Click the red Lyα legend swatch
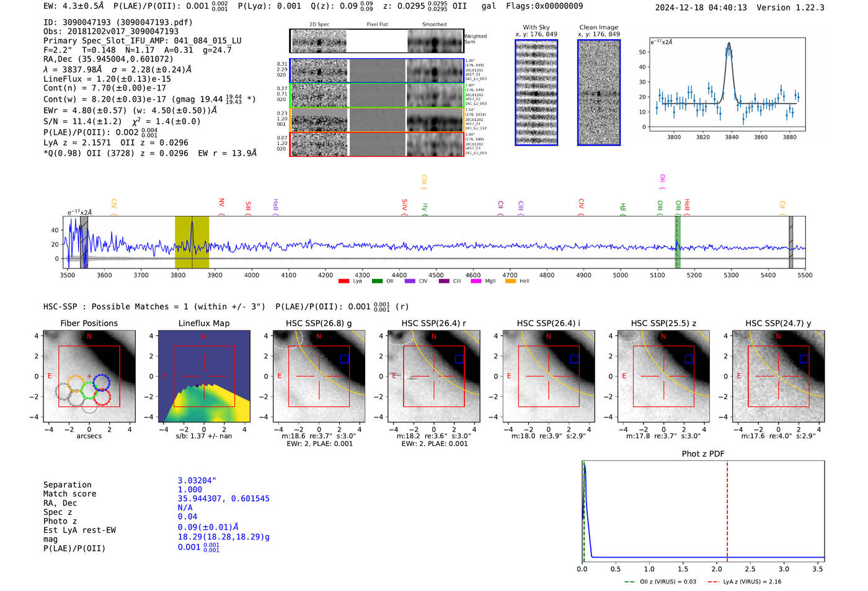The width and height of the screenshot is (868, 591). tap(343, 281)
